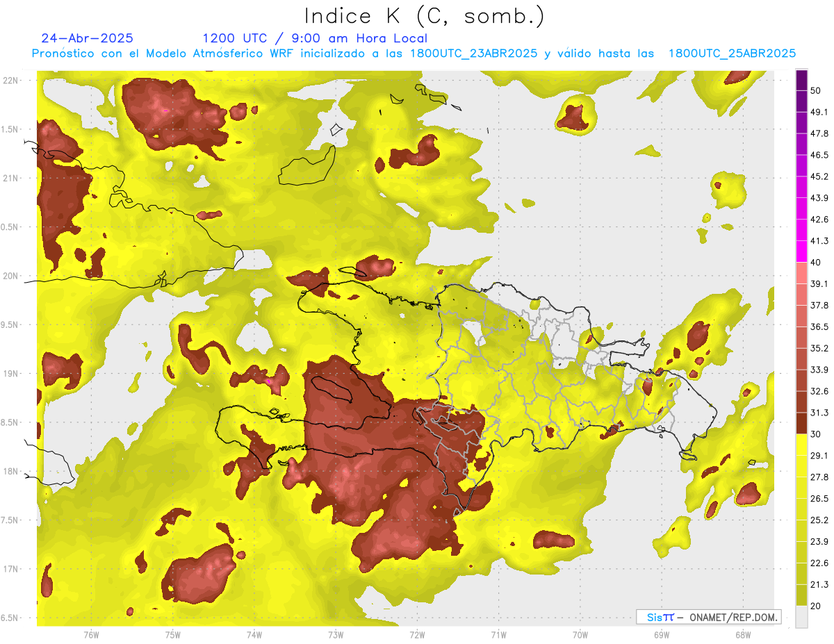Viewport: 834px width, 644px height.
Task: Click latitude label '20N'
Action: click(x=11, y=276)
